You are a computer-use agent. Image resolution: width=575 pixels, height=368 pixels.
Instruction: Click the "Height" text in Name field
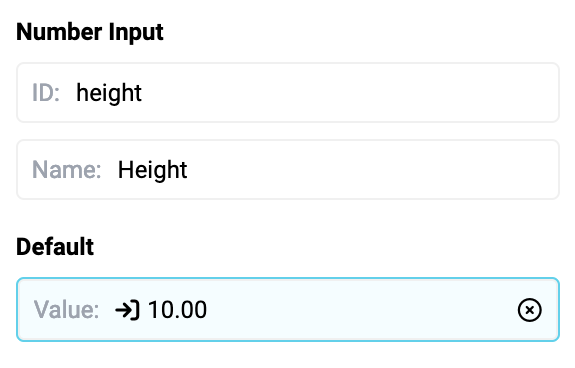[x=153, y=170]
